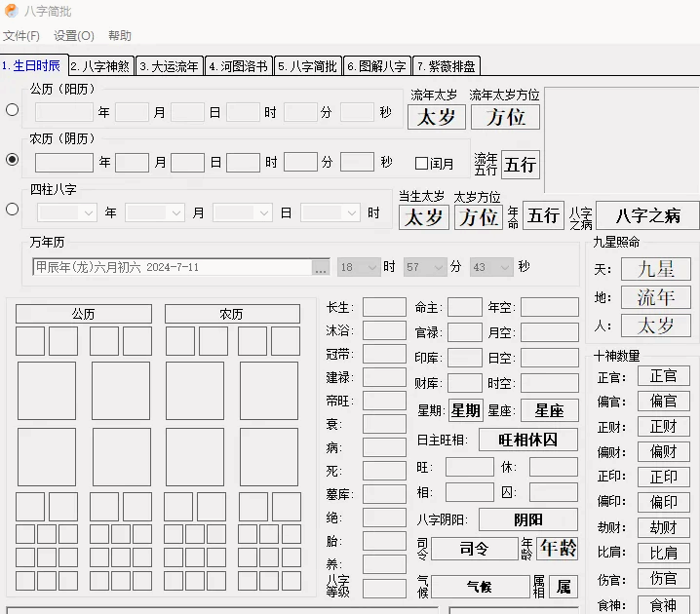This screenshot has height=614, width=700.
Task: Click the 司令 button
Action: (x=474, y=549)
